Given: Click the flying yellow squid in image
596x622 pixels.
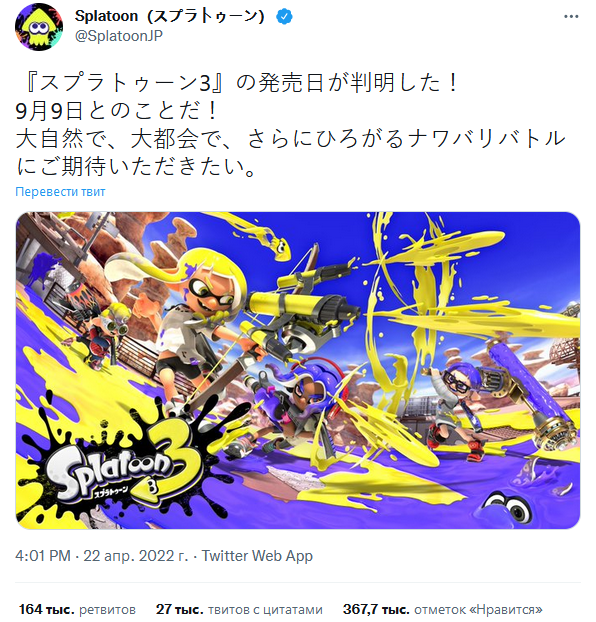Looking at the screenshot, I should pyautogui.click(x=278, y=246).
